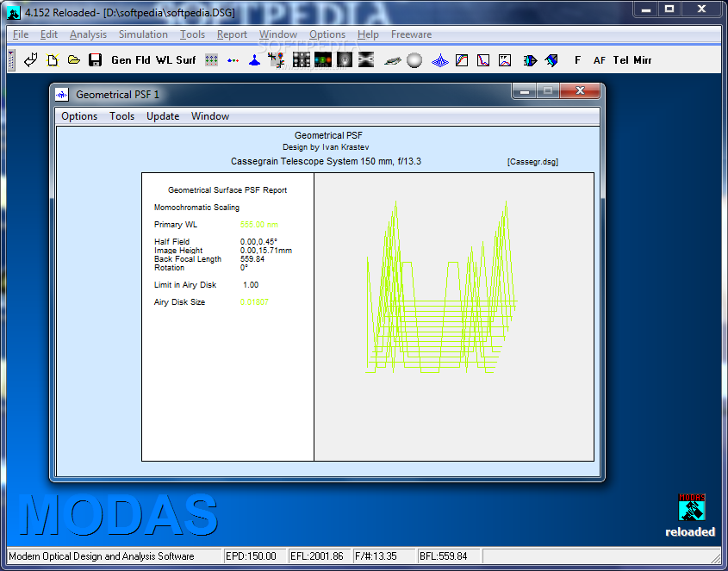Click the toolbar drag handle grip
The image size is (728, 571).
pos(11,60)
